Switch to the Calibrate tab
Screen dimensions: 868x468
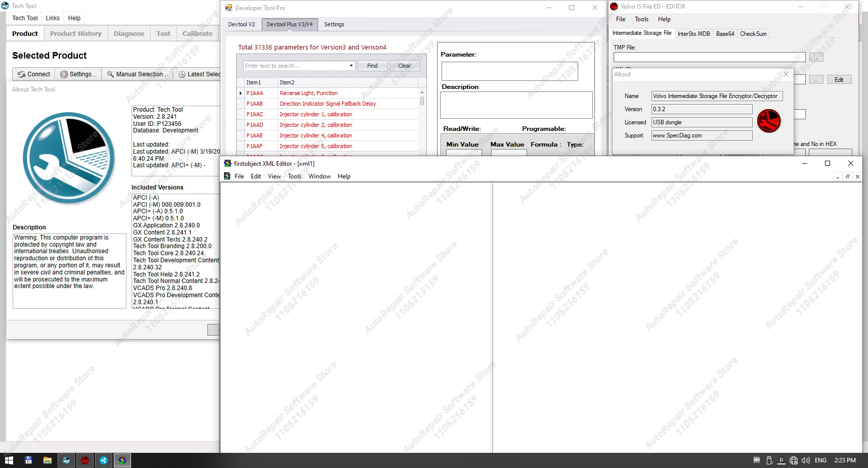[197, 34]
